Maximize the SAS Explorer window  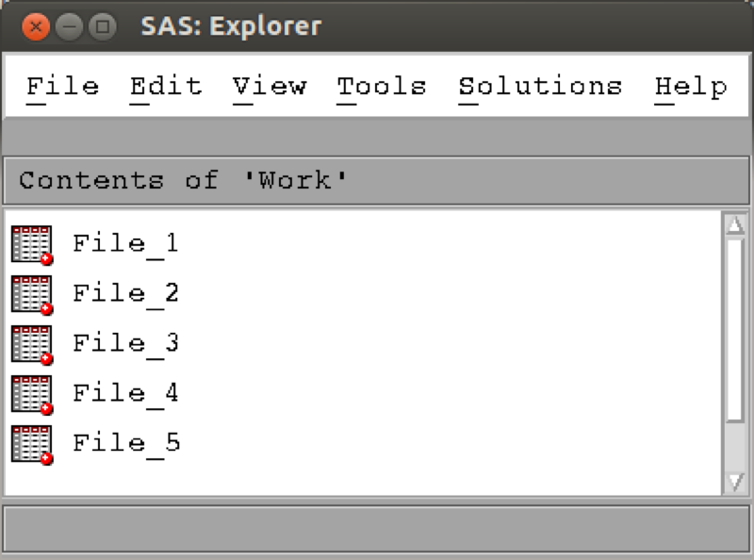(x=103, y=26)
